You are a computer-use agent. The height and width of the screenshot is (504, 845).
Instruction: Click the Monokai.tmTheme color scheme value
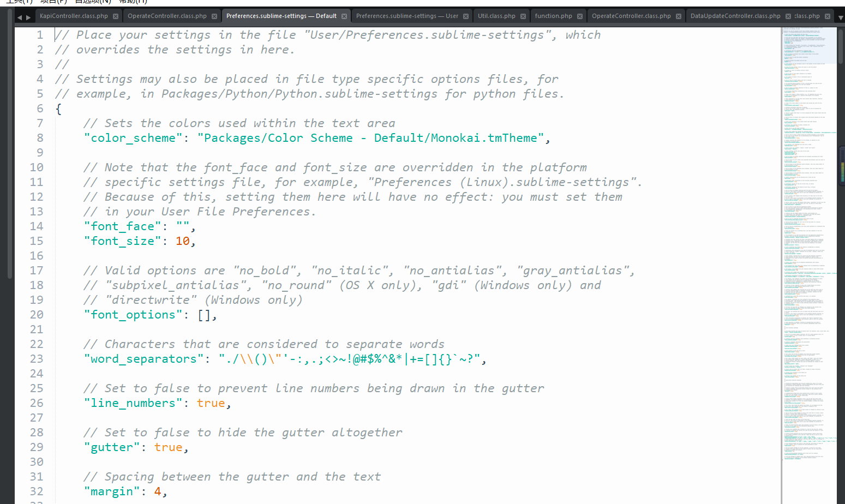click(x=370, y=138)
